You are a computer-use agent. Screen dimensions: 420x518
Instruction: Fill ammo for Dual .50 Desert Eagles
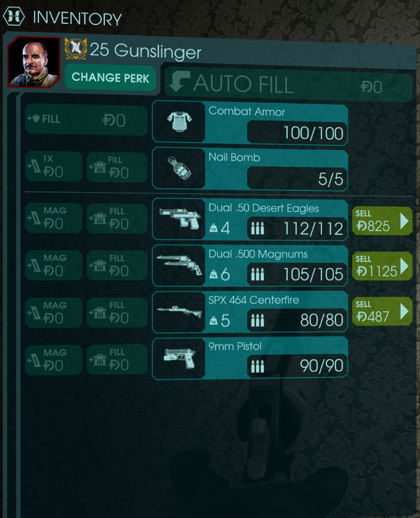coord(117,219)
